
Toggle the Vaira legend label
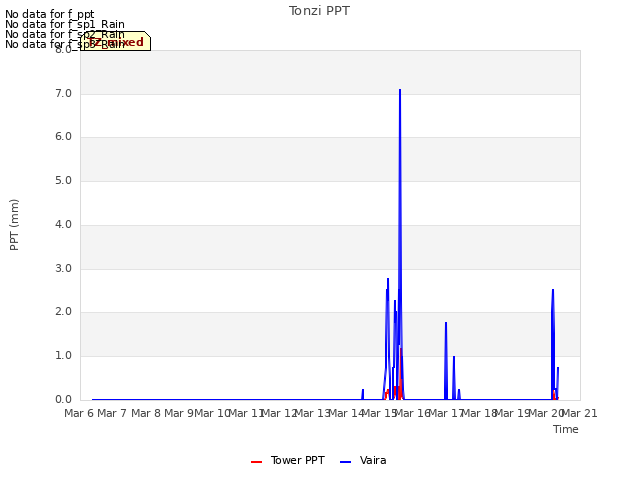[x=373, y=460]
